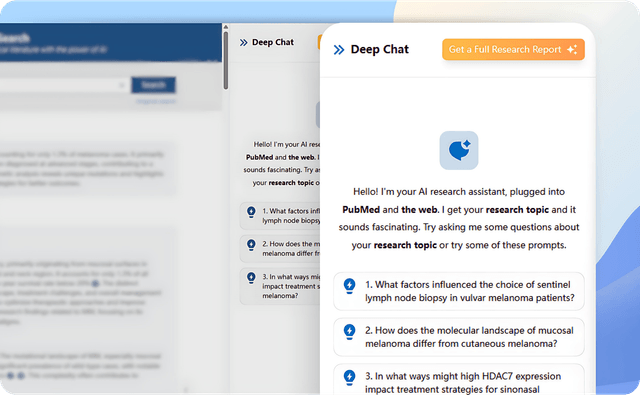Click lightbulb icon of background prompt 1
This screenshot has width=640, height=395.
click(x=251, y=212)
